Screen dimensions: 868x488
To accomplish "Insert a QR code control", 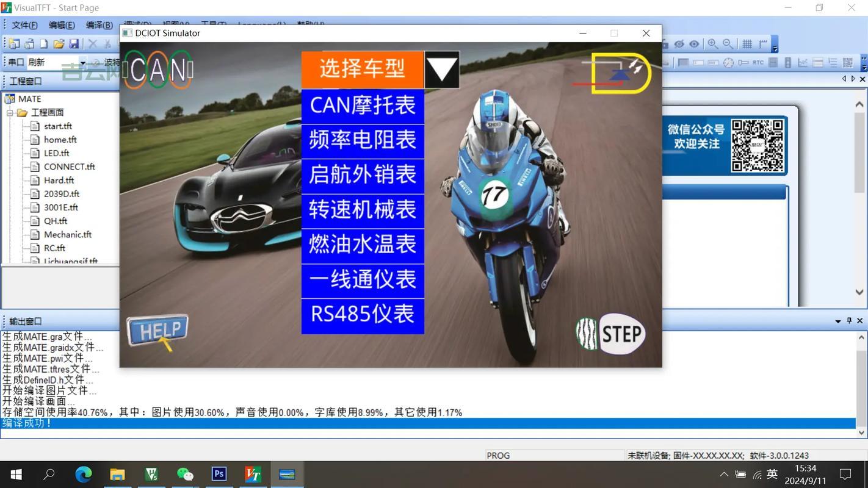I will tap(847, 62).
